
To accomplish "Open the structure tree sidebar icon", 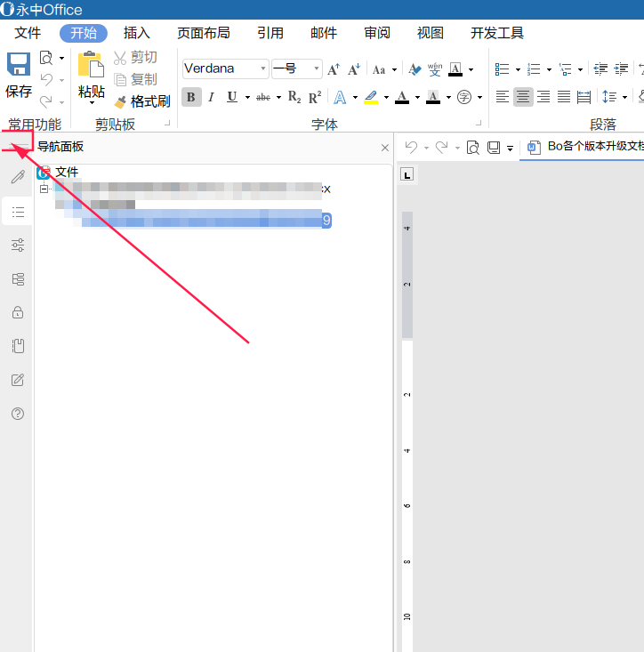I will (18, 279).
